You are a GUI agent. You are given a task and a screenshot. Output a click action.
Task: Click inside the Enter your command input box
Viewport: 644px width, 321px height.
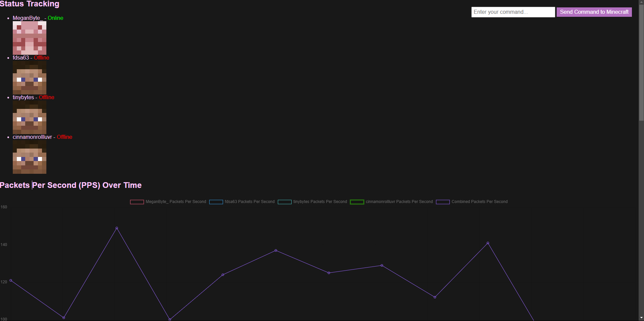point(513,12)
